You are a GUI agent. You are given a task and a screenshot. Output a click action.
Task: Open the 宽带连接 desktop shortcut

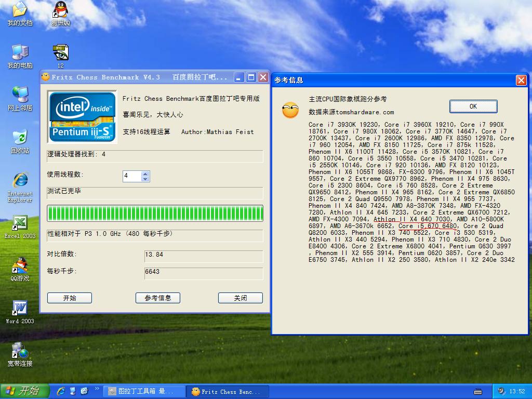coord(20,354)
